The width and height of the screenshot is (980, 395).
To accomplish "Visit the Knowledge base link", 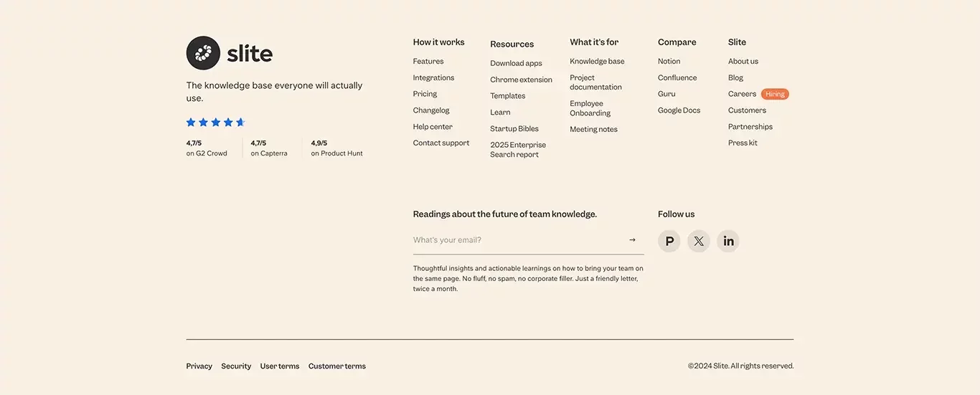I will (x=597, y=62).
